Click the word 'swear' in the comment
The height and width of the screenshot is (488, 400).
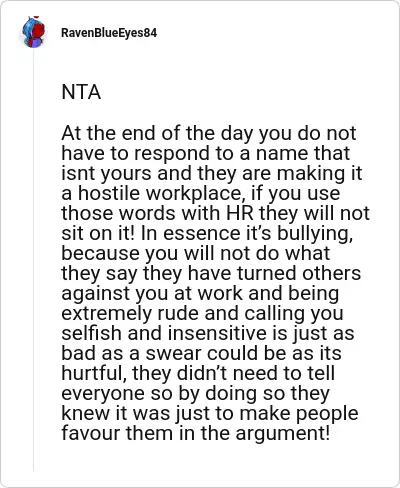pos(173,353)
